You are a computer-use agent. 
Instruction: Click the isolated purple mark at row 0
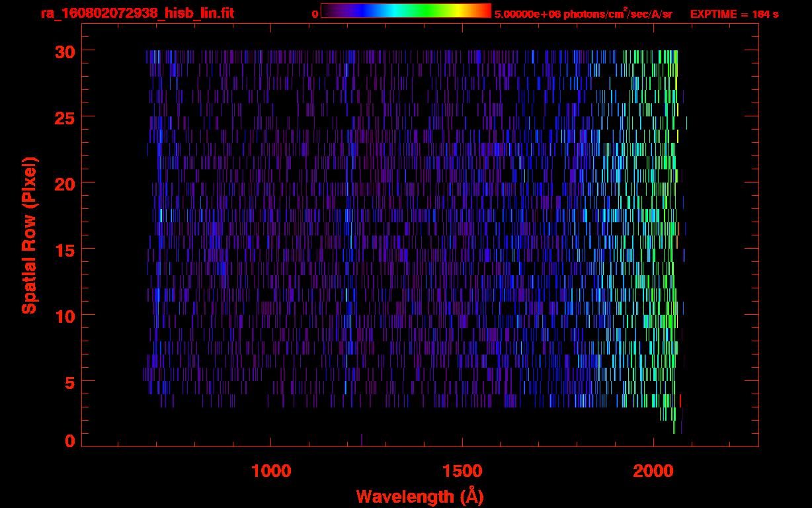pyautogui.click(x=362, y=440)
